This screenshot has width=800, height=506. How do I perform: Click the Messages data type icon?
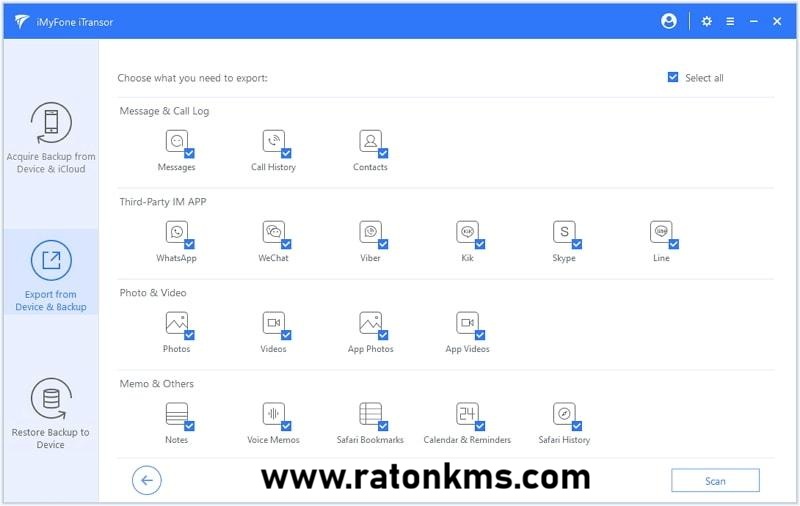pos(177,141)
